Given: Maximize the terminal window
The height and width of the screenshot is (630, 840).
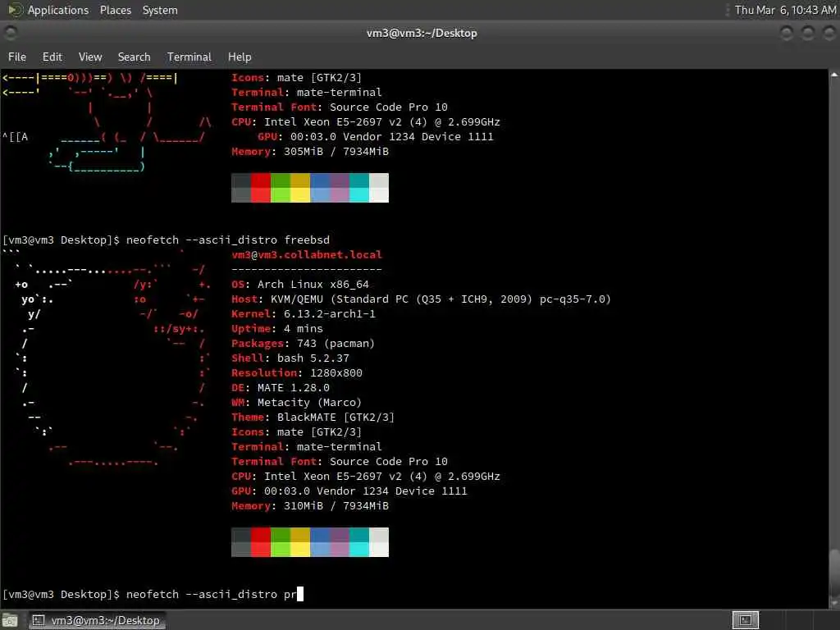Looking at the screenshot, I should click(808, 33).
